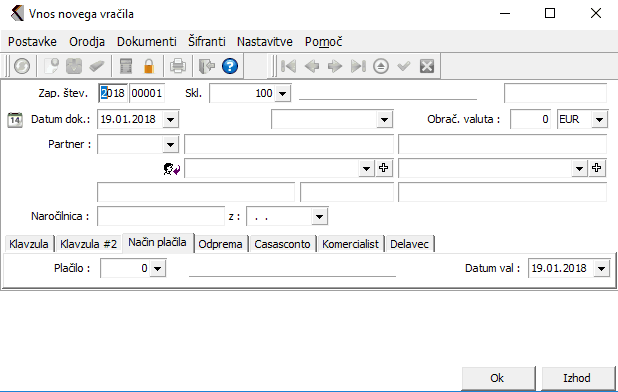618x392 pixels.
Task: Open the Skl. warehouse dropdown
Action: click(282, 94)
